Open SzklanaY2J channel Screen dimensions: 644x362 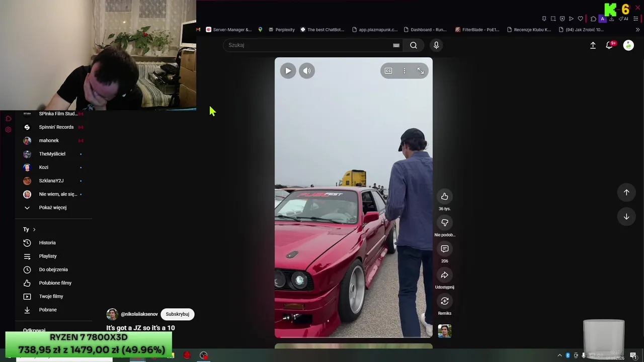click(53, 181)
